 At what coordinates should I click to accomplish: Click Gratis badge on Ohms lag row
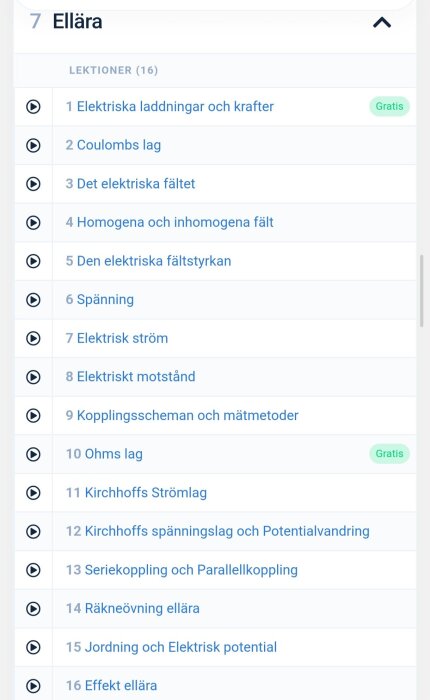(x=389, y=454)
